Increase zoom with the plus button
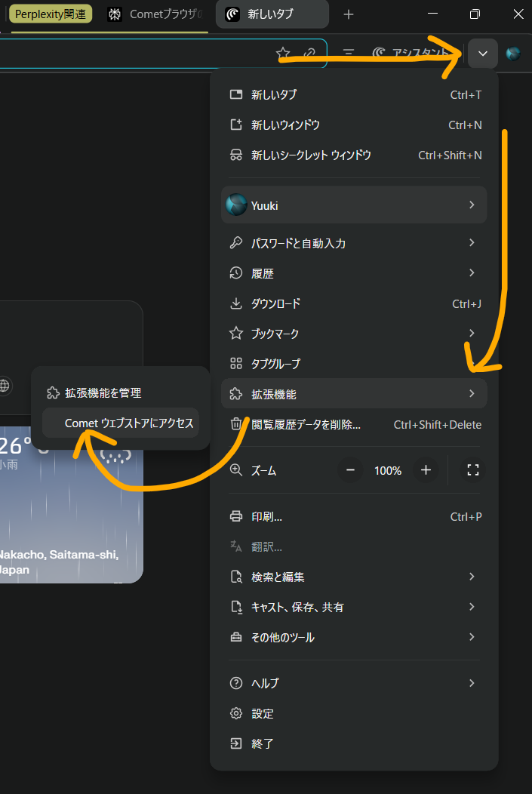The width and height of the screenshot is (532, 794). 426,470
